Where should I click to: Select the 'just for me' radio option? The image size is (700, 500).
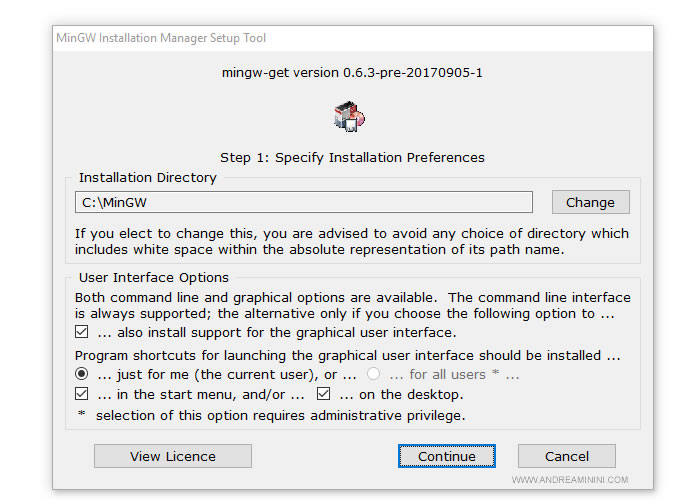(x=82, y=375)
